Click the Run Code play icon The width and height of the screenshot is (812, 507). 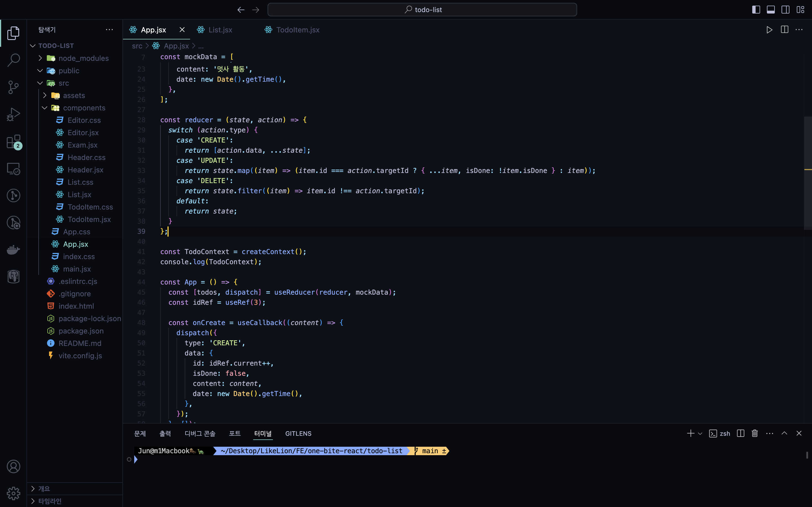coord(769,30)
